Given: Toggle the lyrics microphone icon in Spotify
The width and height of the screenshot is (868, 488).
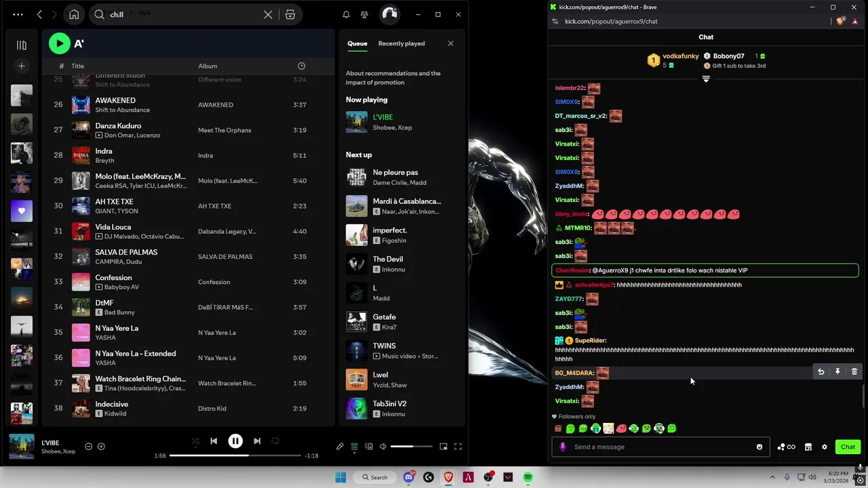Looking at the screenshot, I should 340,447.
